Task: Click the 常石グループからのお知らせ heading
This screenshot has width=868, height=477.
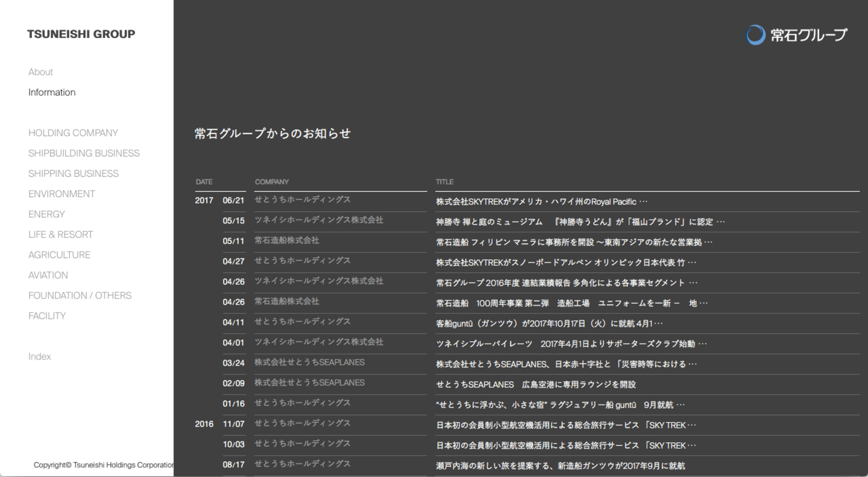Action: (272, 134)
